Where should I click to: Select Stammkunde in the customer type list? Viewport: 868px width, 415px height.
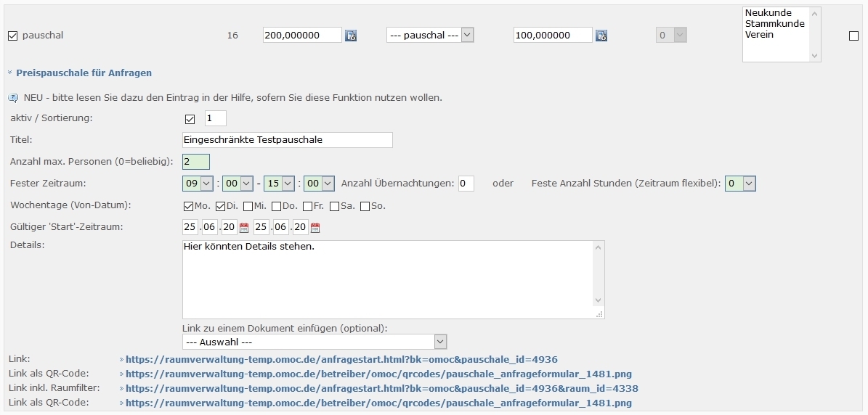[x=774, y=24]
